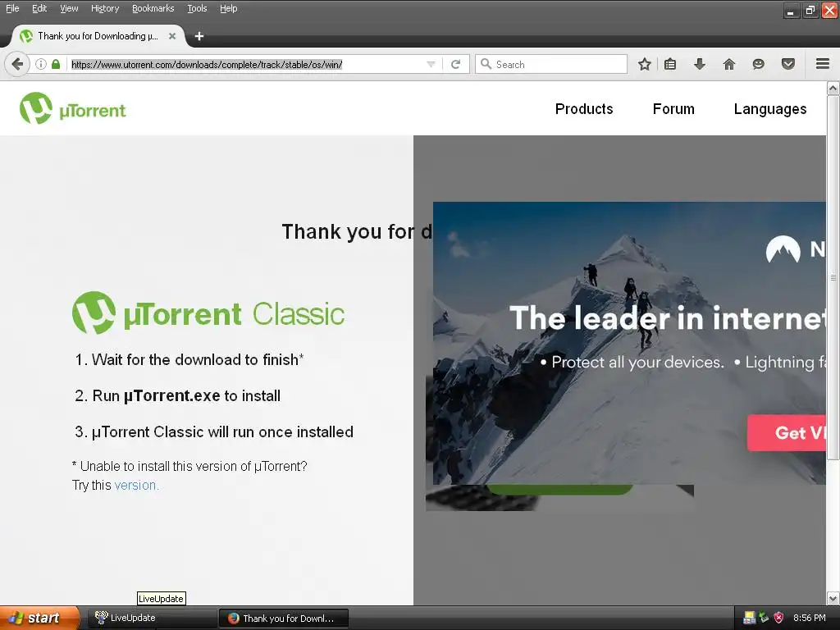Image resolution: width=840 pixels, height=630 pixels.
Task: Open a new tab with plus button
Action: click(199, 36)
